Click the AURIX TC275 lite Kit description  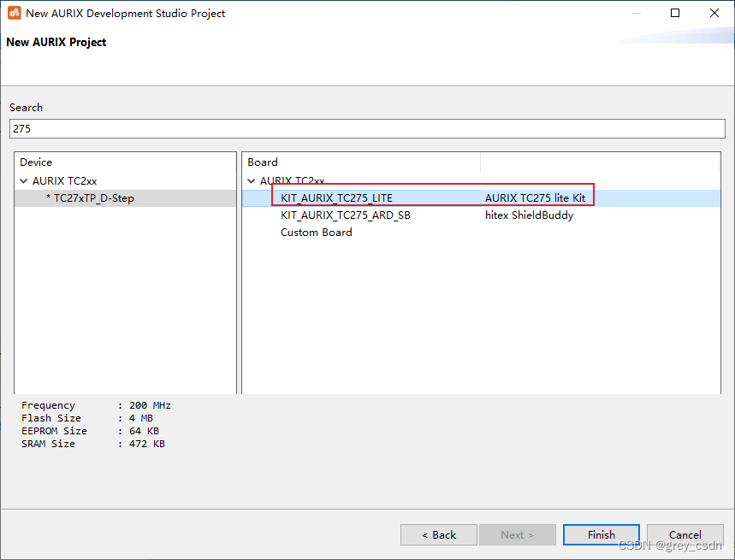[x=536, y=197]
